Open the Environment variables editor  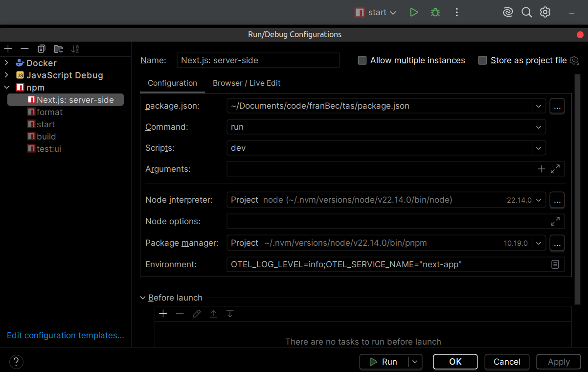click(x=555, y=264)
